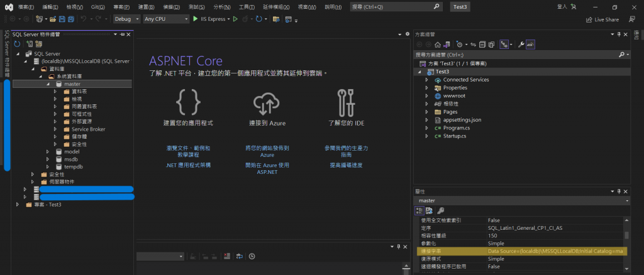The image size is (644, 275).
Task: Click the Save icon in toolbar
Action: pos(62,19)
